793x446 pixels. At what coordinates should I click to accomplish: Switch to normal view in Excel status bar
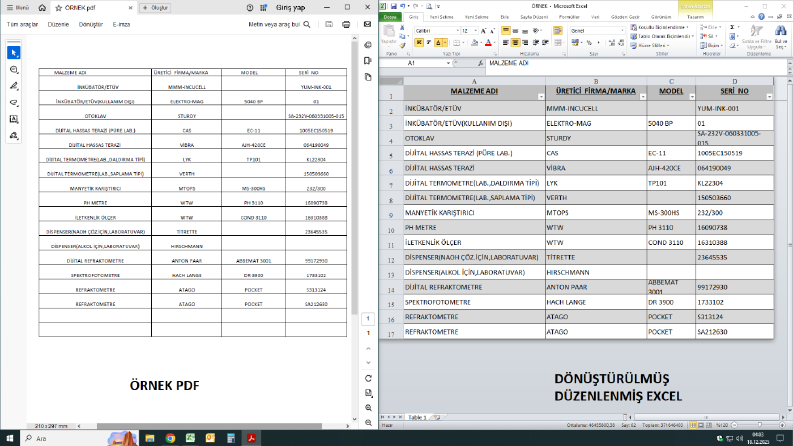click(x=693, y=425)
